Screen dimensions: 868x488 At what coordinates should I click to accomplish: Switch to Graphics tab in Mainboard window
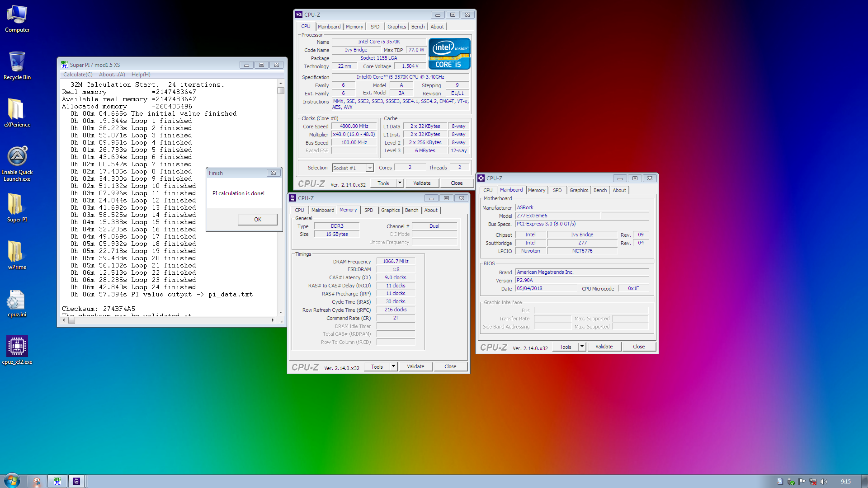(x=579, y=190)
